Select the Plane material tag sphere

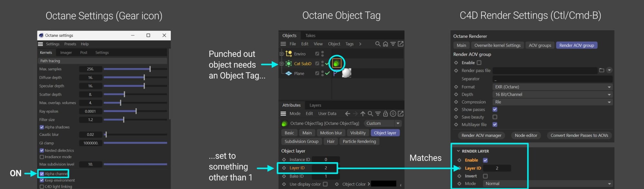click(346, 73)
